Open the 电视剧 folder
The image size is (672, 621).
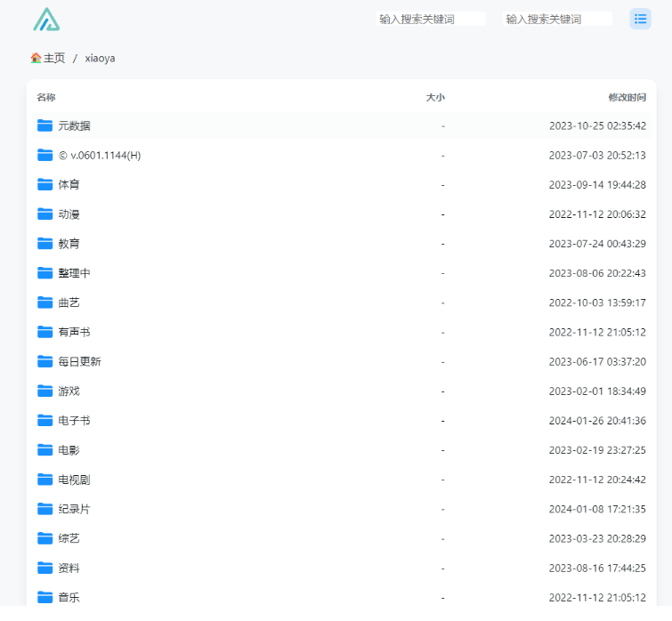click(x=74, y=480)
